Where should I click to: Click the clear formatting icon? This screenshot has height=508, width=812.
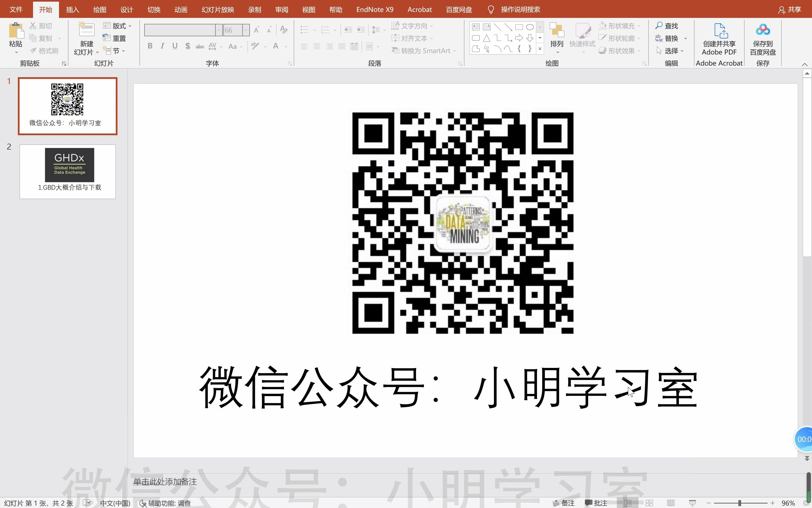click(284, 30)
